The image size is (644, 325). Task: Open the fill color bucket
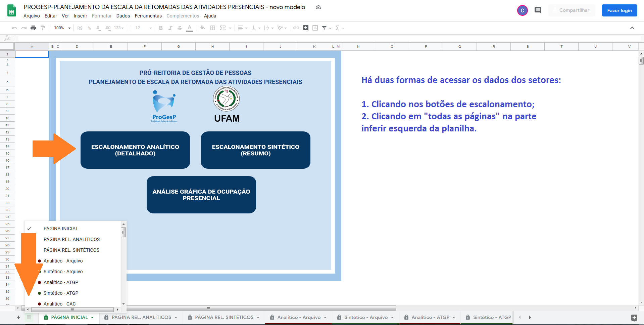tap(202, 28)
